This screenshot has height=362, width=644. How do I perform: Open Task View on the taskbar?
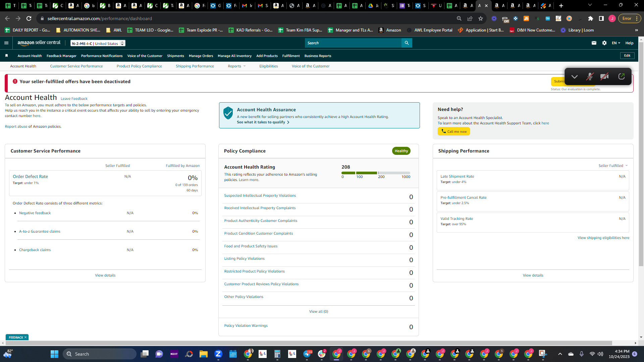coord(145,354)
